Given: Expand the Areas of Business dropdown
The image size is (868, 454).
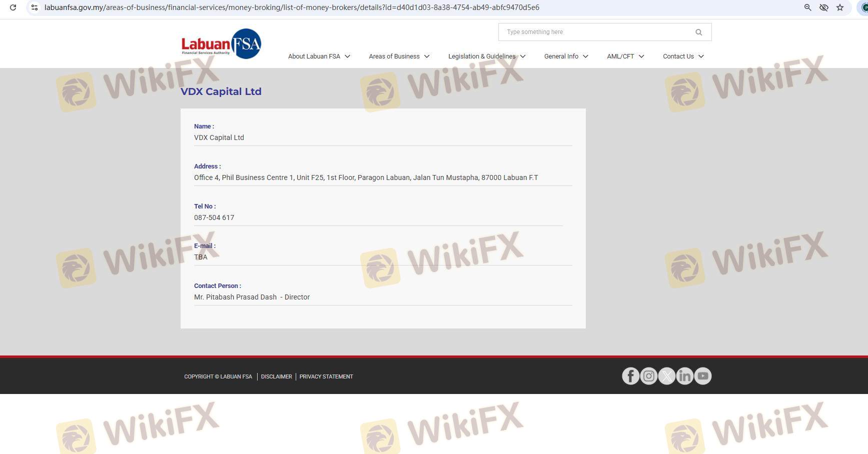Looking at the screenshot, I should tap(399, 56).
